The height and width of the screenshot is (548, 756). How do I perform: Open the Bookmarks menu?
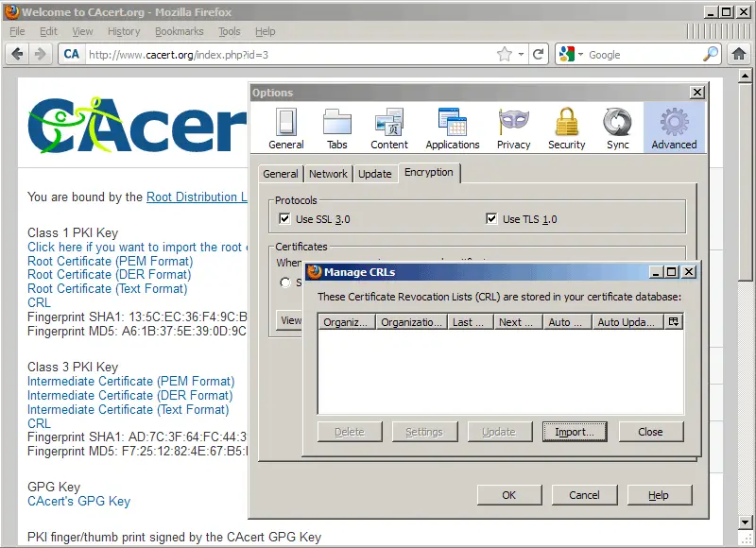coord(180,31)
